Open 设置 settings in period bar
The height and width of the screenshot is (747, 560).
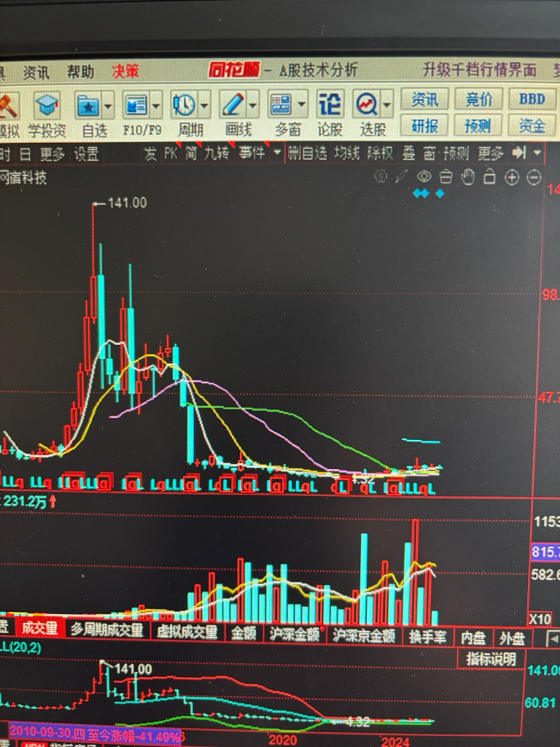[x=86, y=154]
